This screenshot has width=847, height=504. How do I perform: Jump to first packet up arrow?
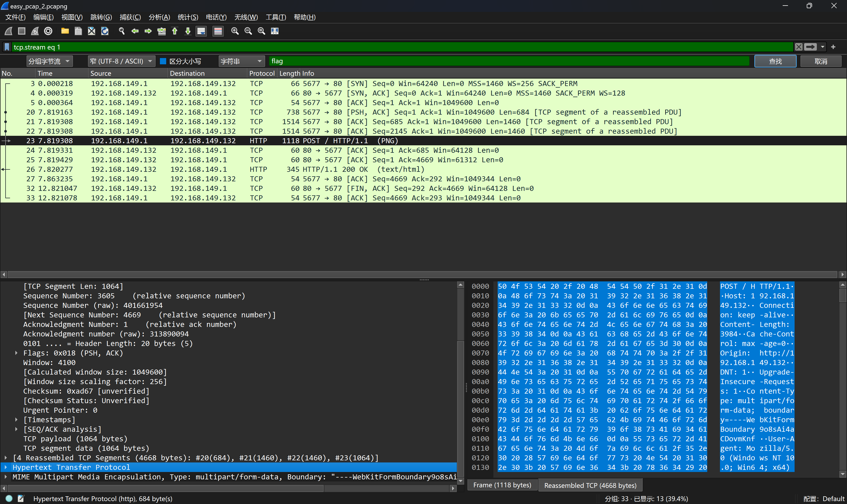[x=175, y=31]
